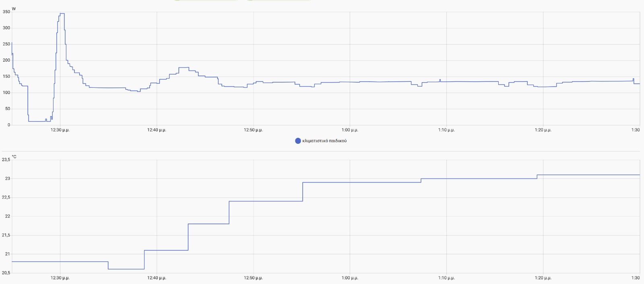Click the 1:00 μ.μ. label under power chart
Screen dimensions: 644x284
click(350, 130)
